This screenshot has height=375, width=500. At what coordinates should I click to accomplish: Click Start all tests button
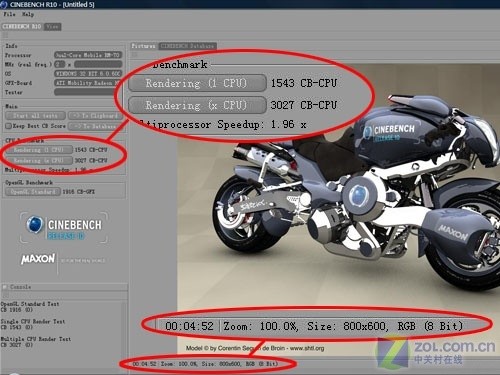(x=35, y=116)
